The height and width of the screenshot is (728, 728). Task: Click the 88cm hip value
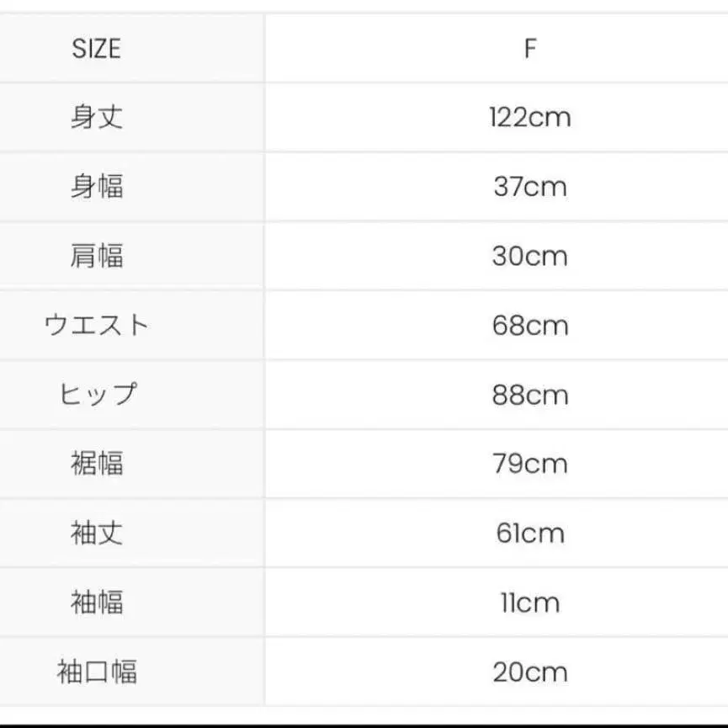click(x=529, y=395)
